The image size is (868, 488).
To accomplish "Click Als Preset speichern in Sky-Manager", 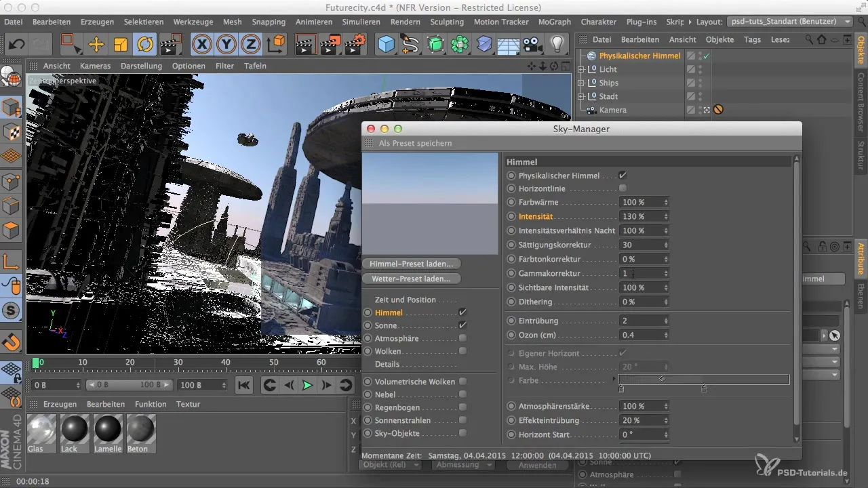I will pyautogui.click(x=415, y=143).
